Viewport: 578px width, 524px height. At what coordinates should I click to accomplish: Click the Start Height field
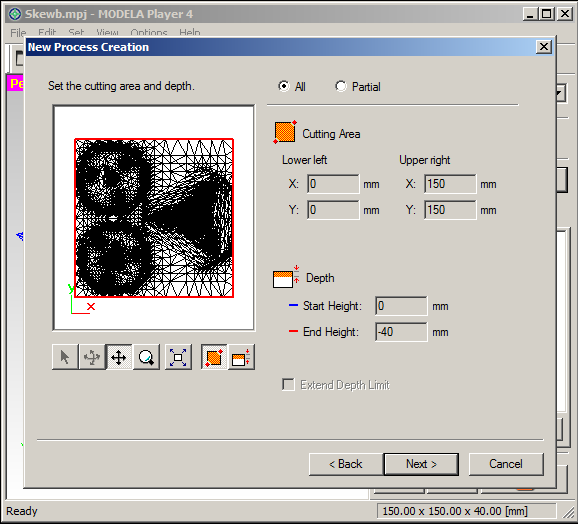(x=401, y=306)
